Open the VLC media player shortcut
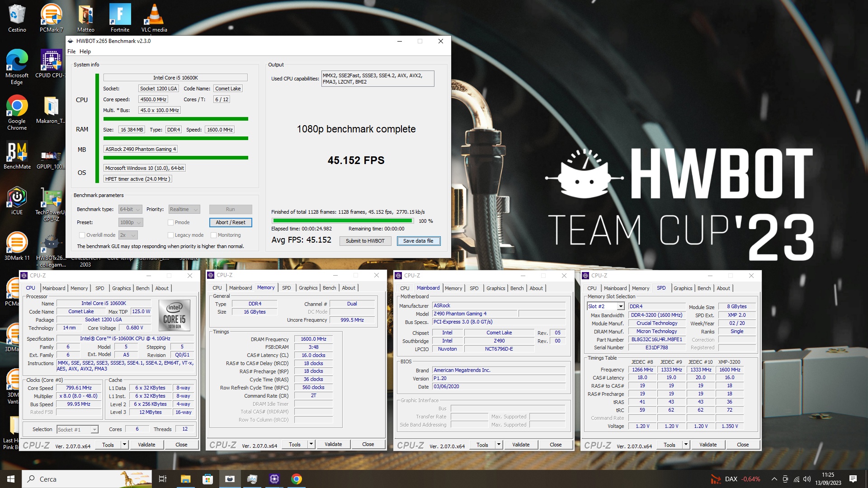 point(154,18)
